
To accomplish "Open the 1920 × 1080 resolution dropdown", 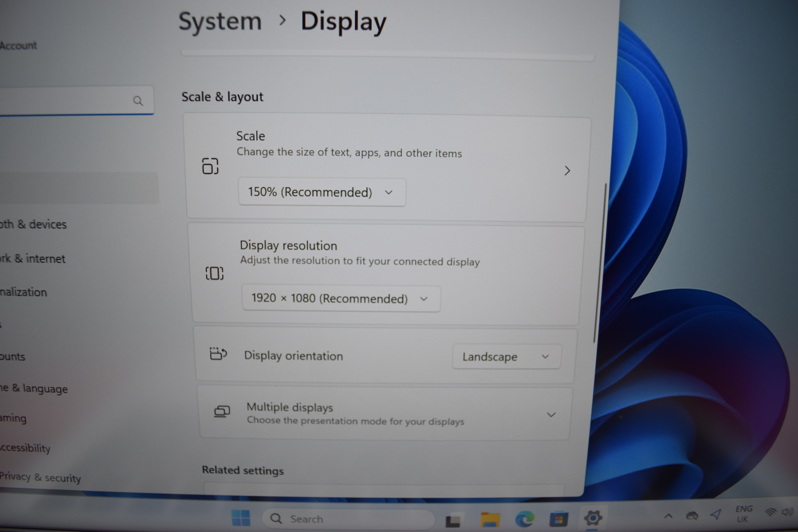I will coord(341,299).
